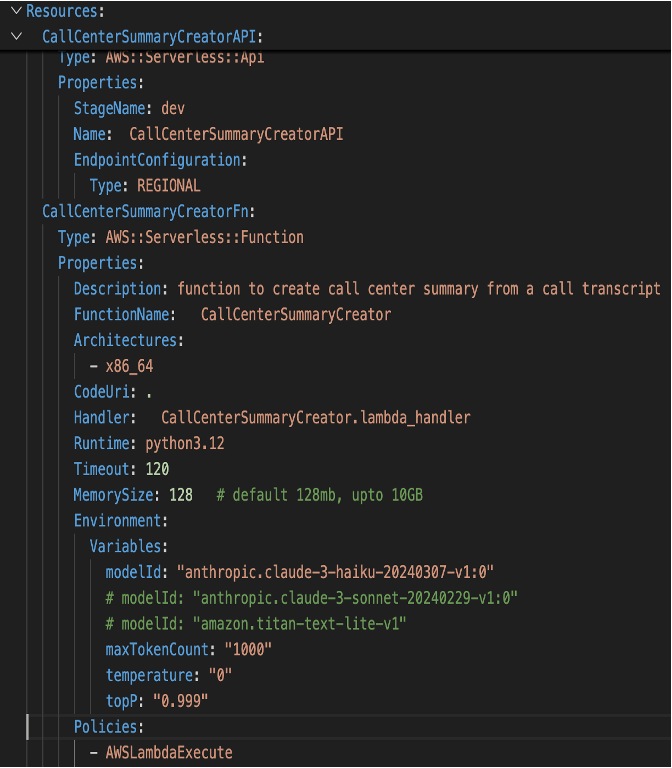The image size is (672, 768).
Task: Click the Timeout value 120
Action: coord(157,469)
